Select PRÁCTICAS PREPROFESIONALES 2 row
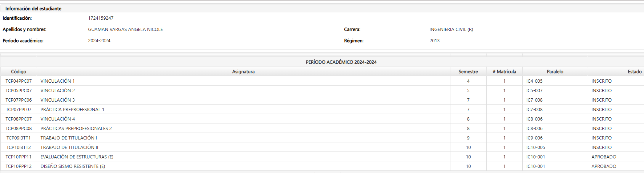 point(76,129)
